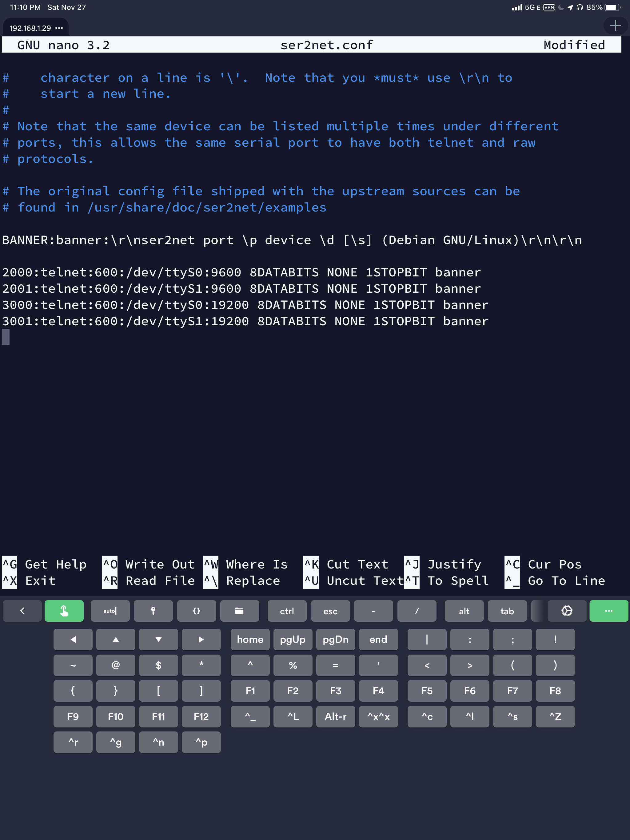Open the folder file browser icon
Screen dimensions: 630x840
click(239, 611)
